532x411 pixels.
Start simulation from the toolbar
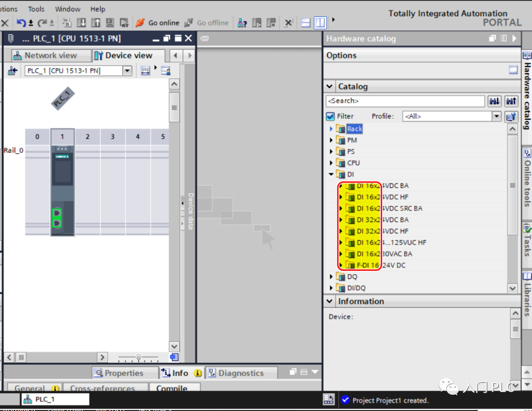click(110, 23)
